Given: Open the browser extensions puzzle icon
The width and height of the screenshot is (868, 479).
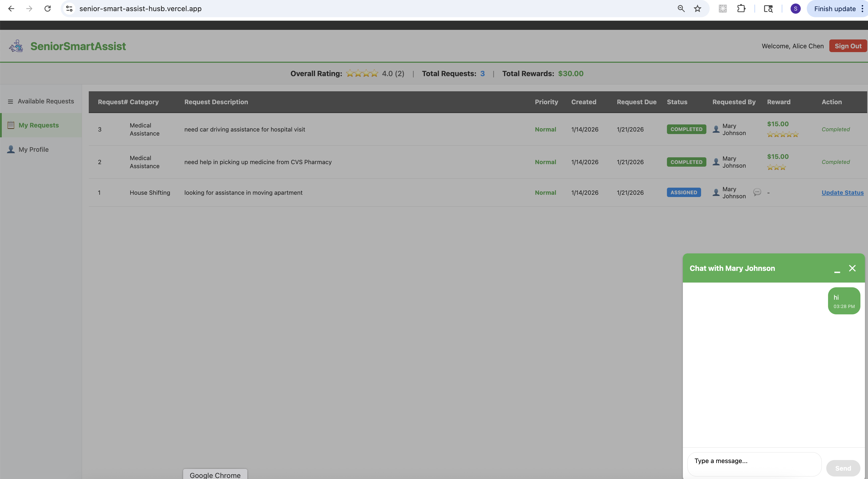Looking at the screenshot, I should coord(741,9).
